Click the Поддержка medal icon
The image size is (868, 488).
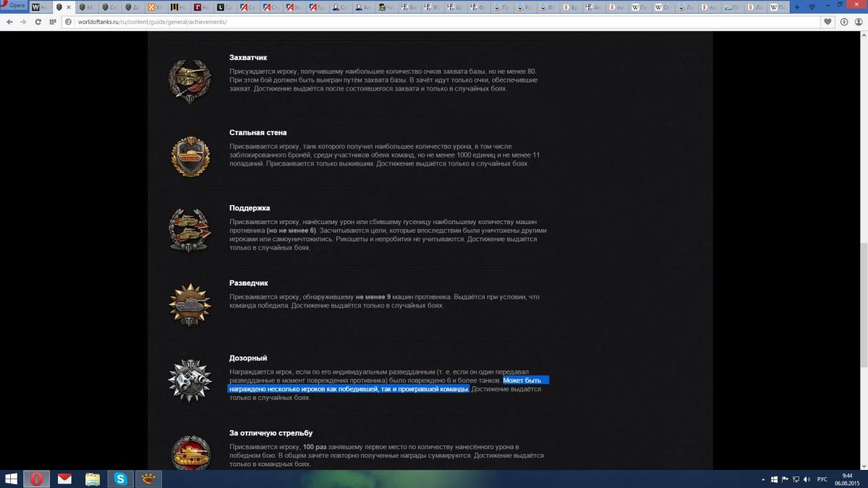tap(190, 230)
